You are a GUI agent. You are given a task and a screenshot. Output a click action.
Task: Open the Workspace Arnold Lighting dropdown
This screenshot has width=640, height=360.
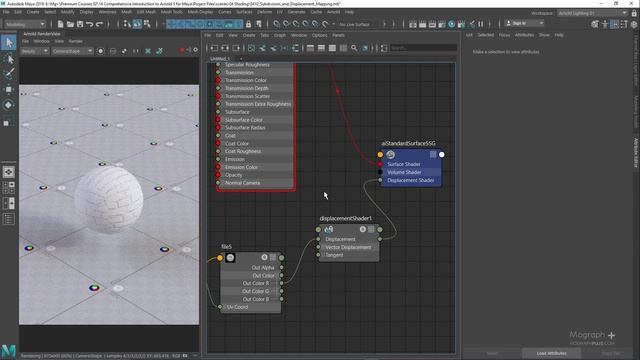point(592,13)
